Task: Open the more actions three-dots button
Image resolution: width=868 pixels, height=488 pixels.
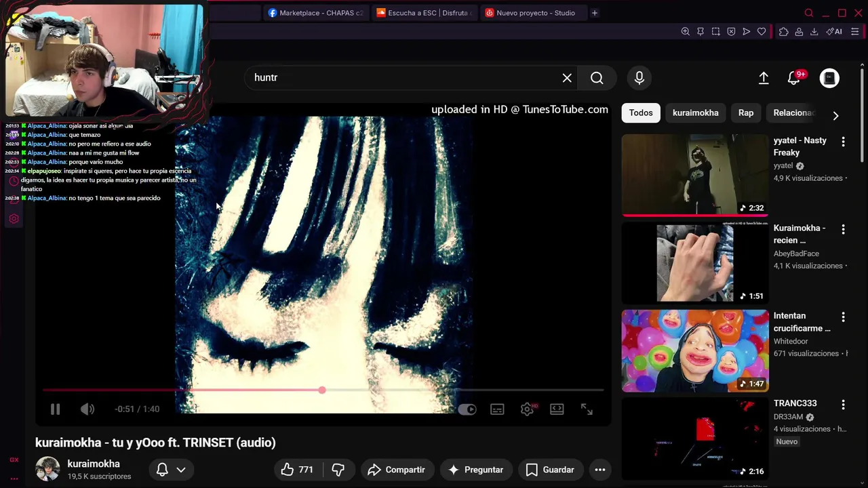Action: tap(600, 470)
